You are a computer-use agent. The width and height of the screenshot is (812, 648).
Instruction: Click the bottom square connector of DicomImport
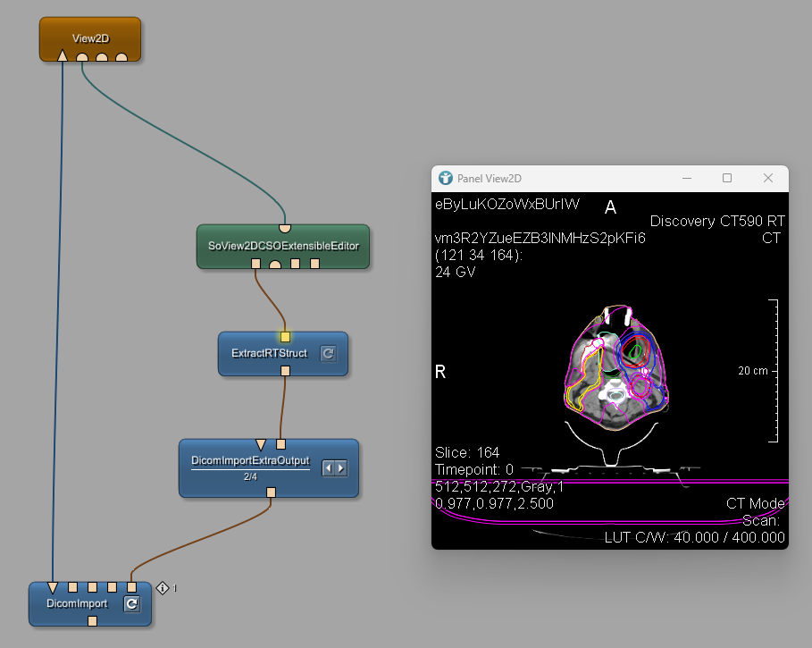pyautogui.click(x=92, y=620)
